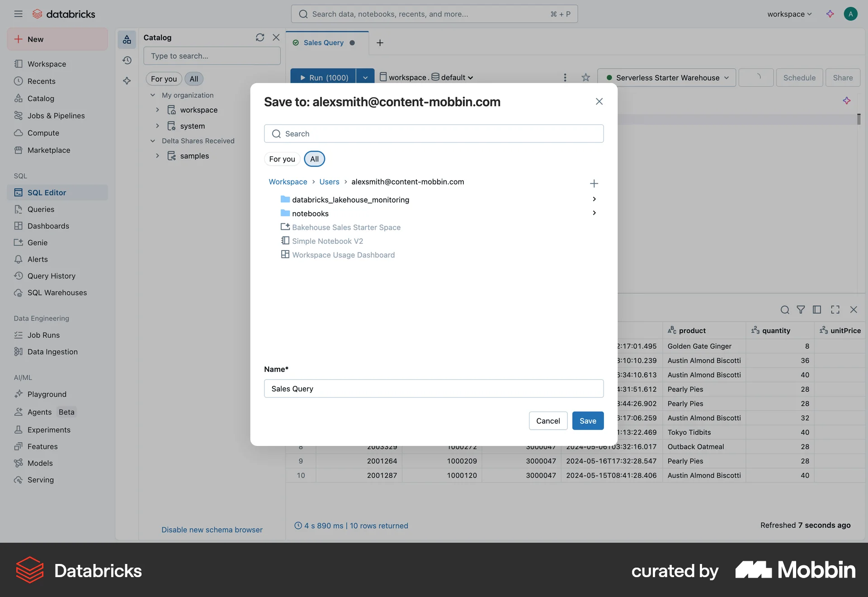Filter the query results using the funnel icon
This screenshot has height=597, width=868.
click(x=801, y=310)
